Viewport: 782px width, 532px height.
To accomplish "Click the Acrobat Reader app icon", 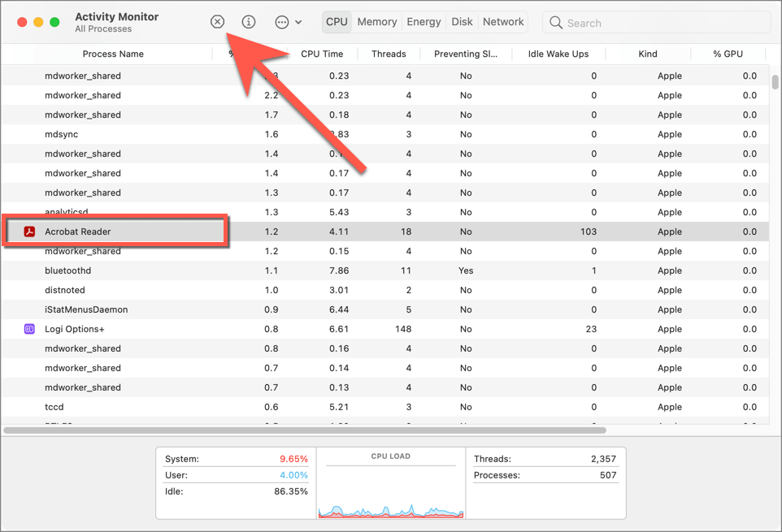I will (29, 231).
